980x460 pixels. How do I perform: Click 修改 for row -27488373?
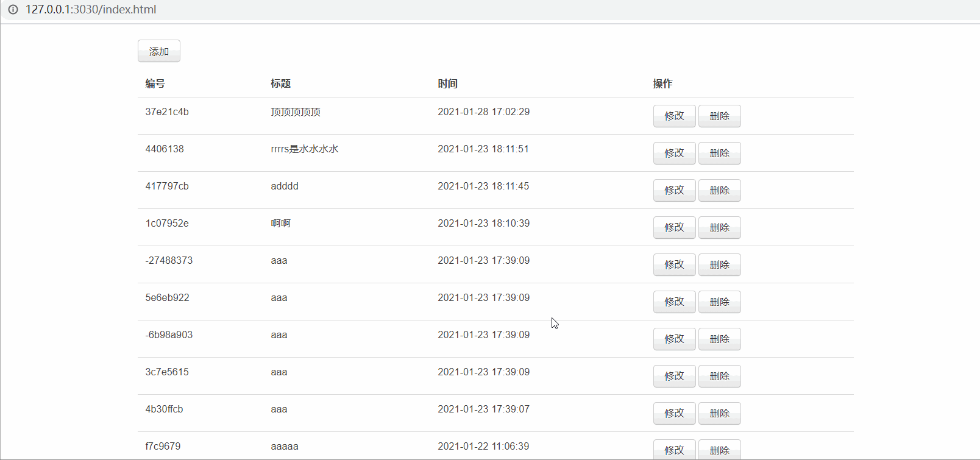pos(674,264)
